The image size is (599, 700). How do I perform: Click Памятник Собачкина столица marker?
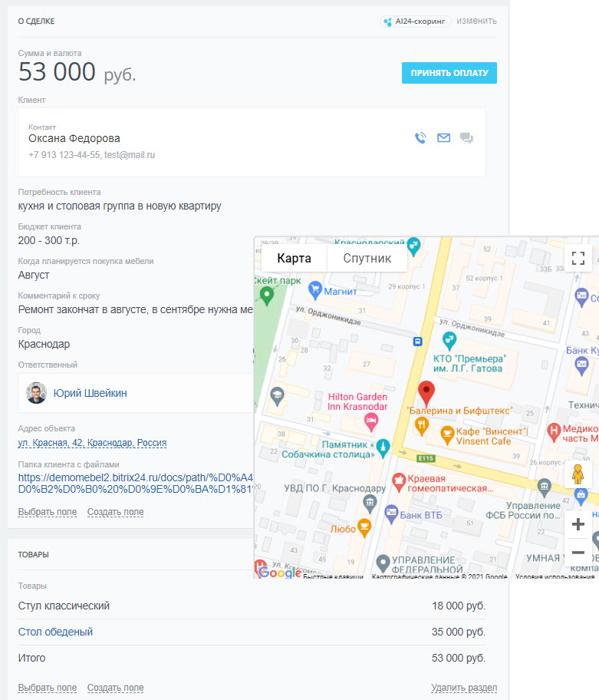383,447
